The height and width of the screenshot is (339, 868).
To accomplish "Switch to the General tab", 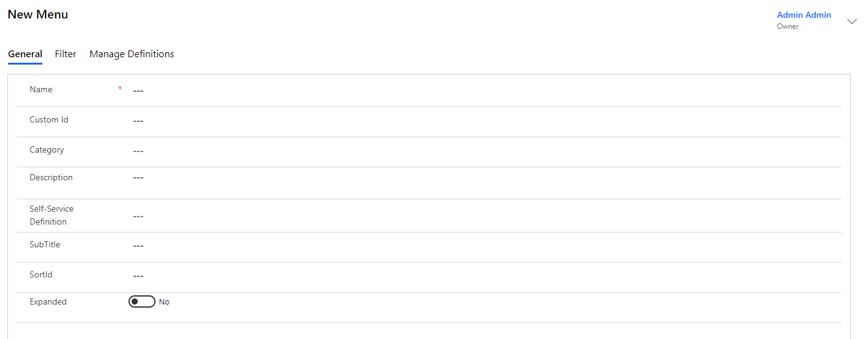I will pyautogui.click(x=25, y=54).
